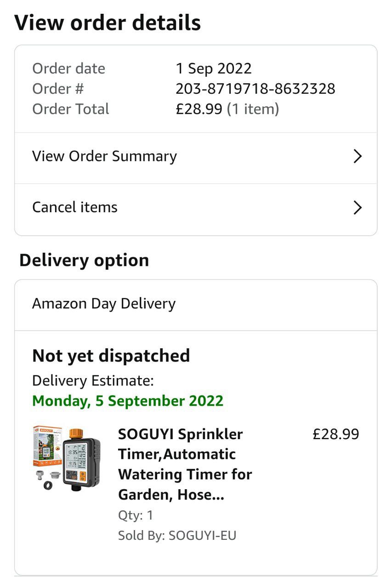Tap the Cancel items chevron arrow
The height and width of the screenshot is (588, 391).
[357, 208]
